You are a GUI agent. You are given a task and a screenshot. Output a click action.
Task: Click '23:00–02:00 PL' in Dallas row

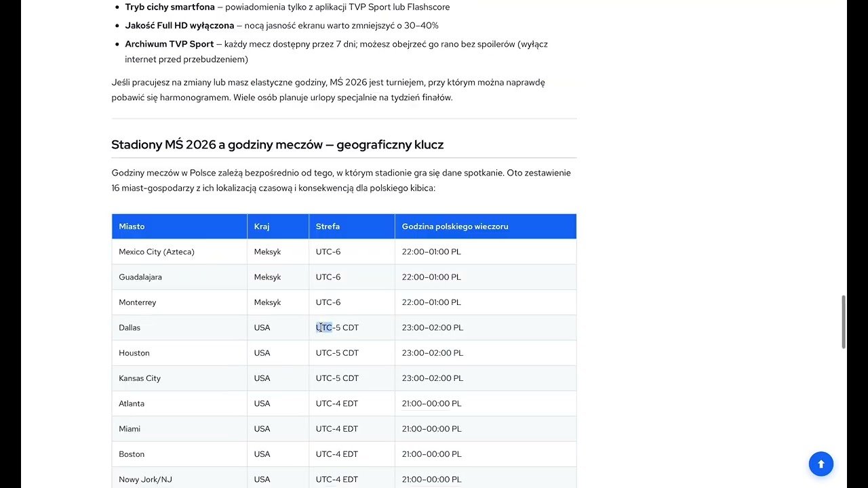coord(433,327)
